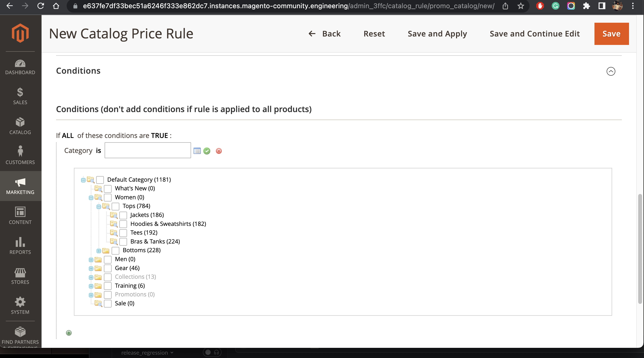
Task: Check the Tees (192) category checkbox
Action: 123,233
